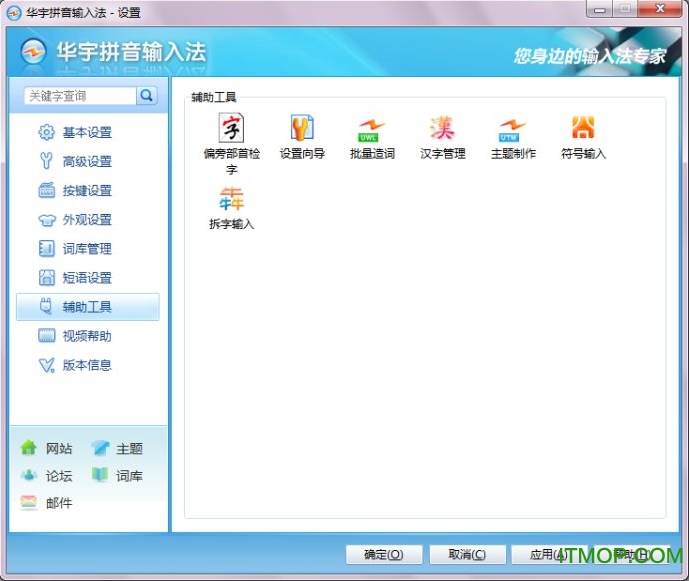Open the 词库 link at bottom

pyautogui.click(x=130, y=476)
